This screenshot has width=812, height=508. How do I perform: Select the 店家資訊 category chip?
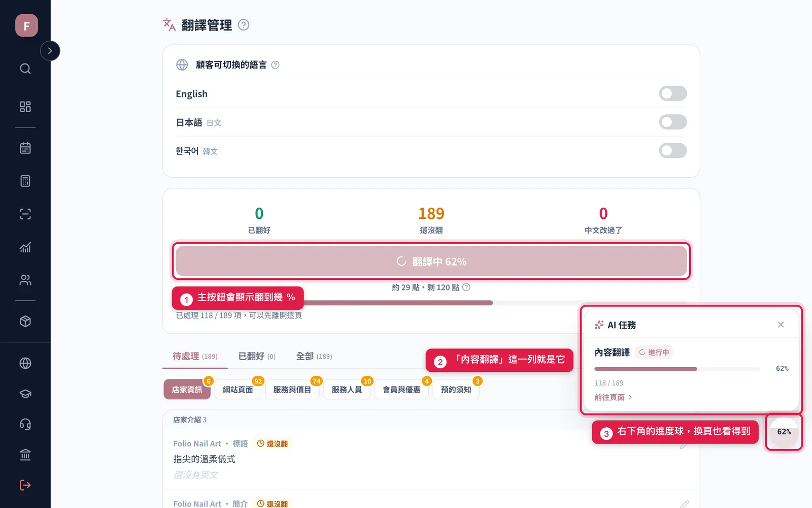pos(187,390)
